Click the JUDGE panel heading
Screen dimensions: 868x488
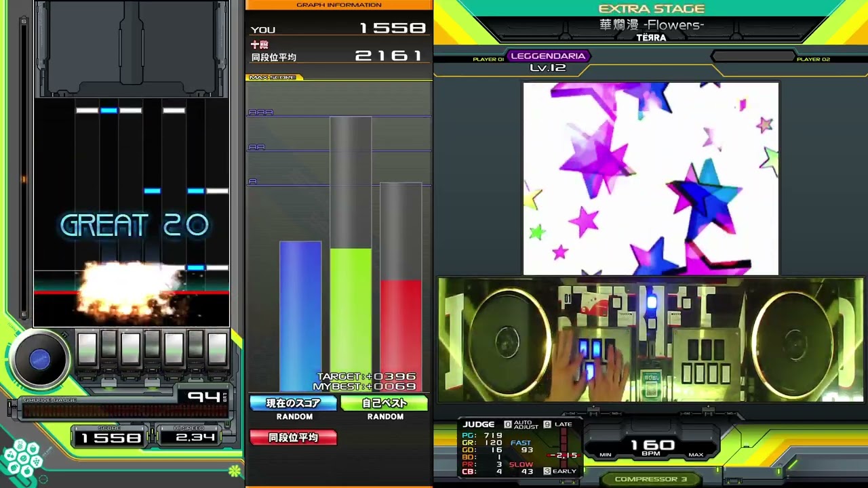pos(479,424)
